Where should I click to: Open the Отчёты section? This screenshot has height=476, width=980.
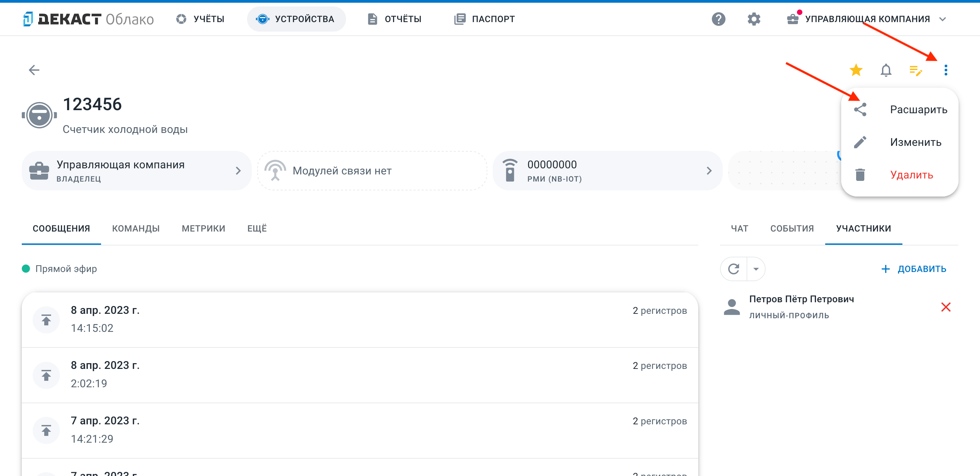click(394, 19)
